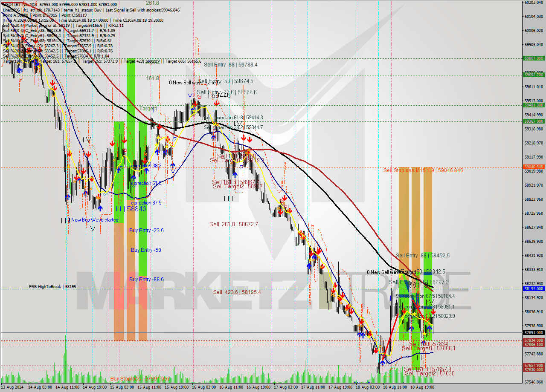Select the 'Buy Entry -23.6' label
Screen dimensions: 546x392
coord(146,231)
